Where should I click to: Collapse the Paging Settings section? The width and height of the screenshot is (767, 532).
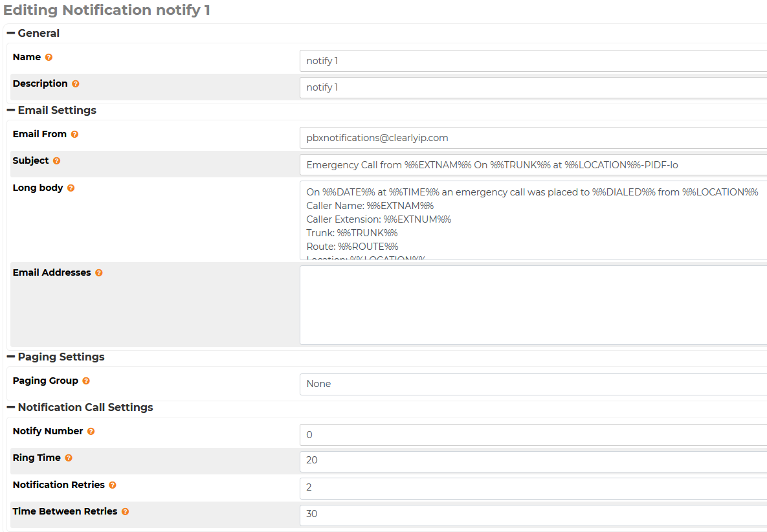coord(11,357)
